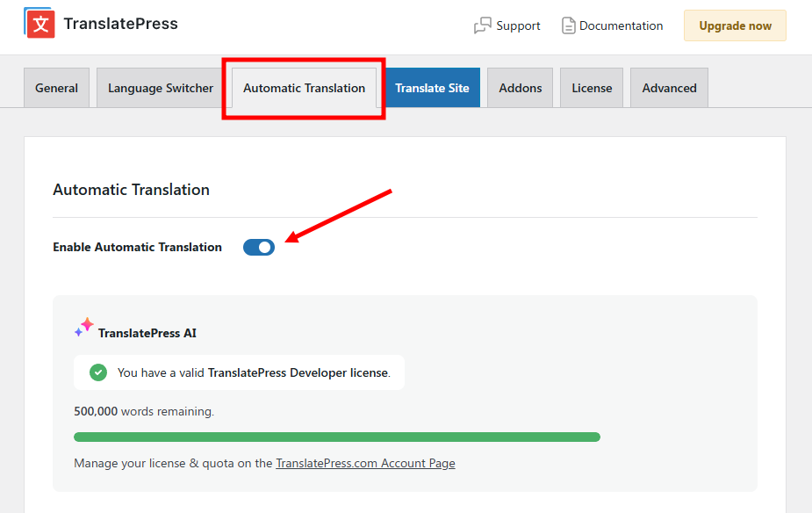Click the Documentation page icon
Viewport: 812px width, 513px height.
point(569,25)
